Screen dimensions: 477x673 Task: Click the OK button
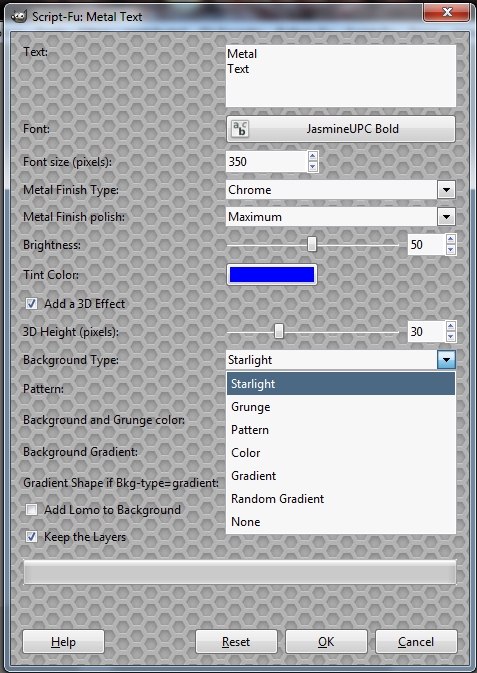click(326, 642)
